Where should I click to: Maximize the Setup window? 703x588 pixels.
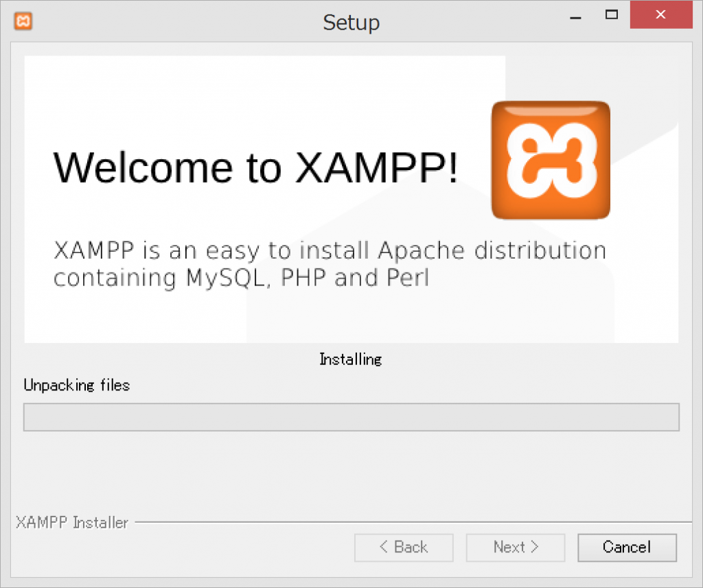(x=611, y=16)
